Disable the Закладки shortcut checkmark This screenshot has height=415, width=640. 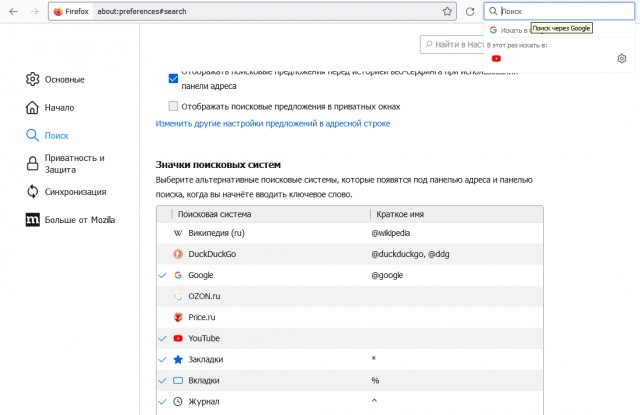(x=162, y=360)
